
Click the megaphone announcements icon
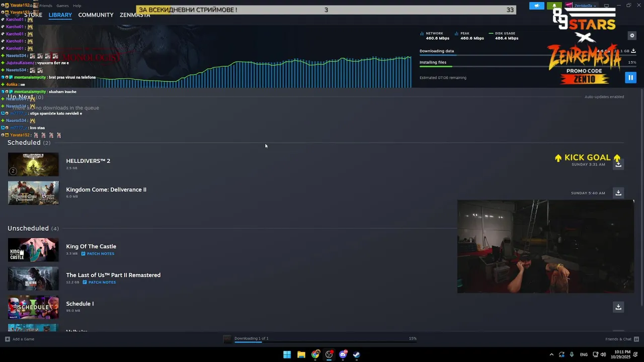(x=536, y=6)
